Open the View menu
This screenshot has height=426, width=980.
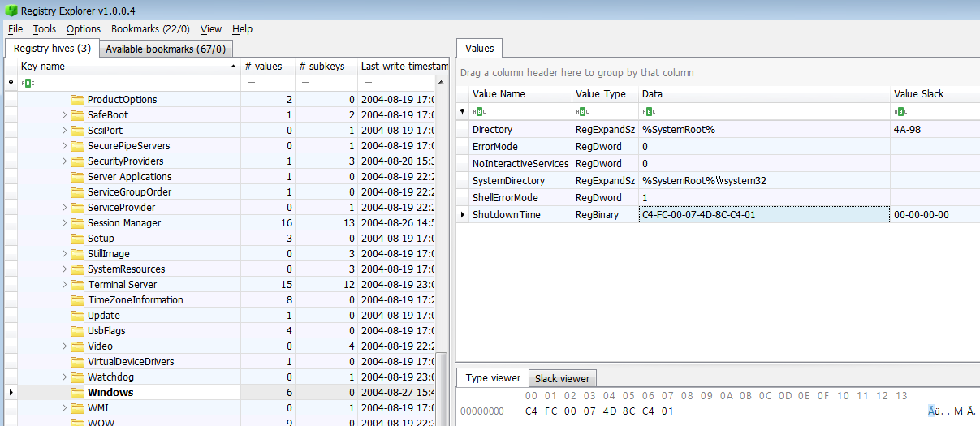point(211,29)
